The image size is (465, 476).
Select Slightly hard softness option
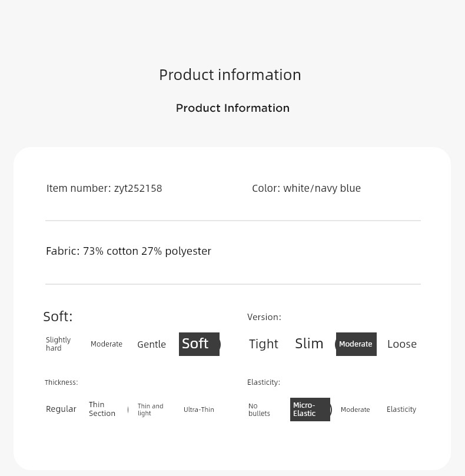pos(58,344)
